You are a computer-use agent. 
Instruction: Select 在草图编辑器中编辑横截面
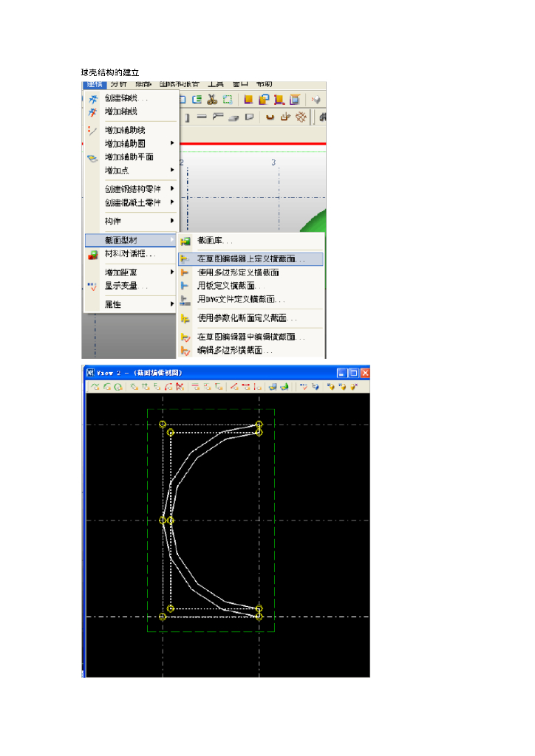click(251, 337)
